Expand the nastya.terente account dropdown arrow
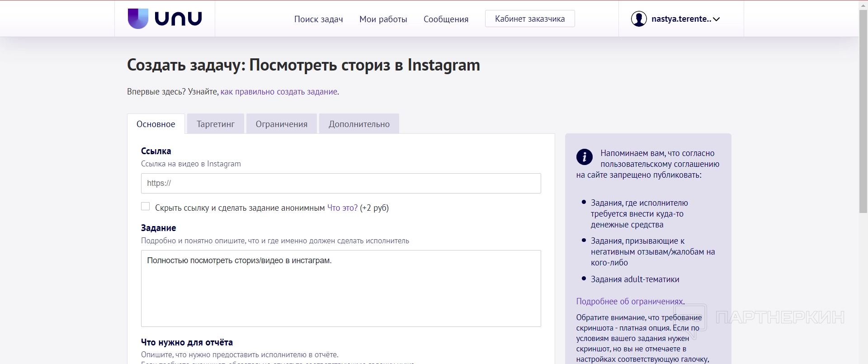 click(x=716, y=19)
